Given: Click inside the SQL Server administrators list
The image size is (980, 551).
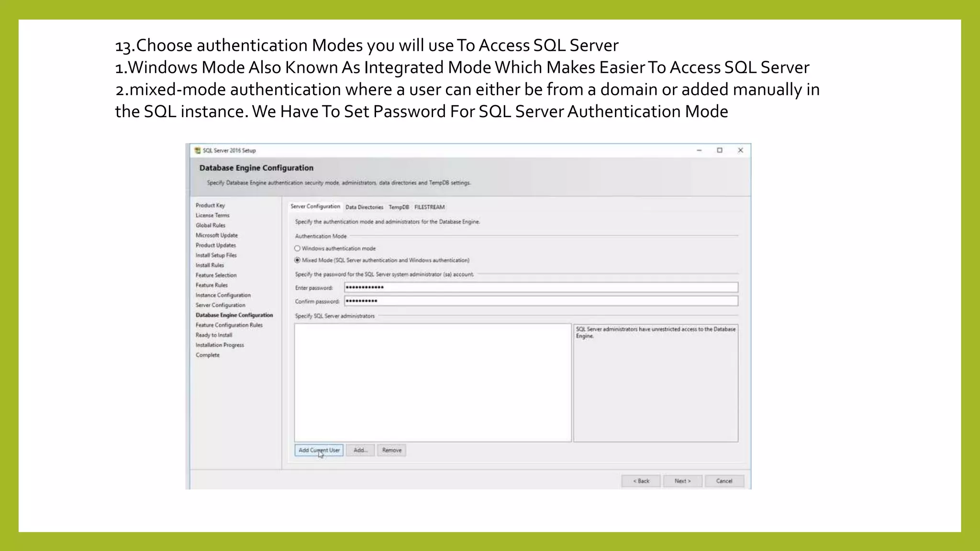Looking at the screenshot, I should coord(433,383).
